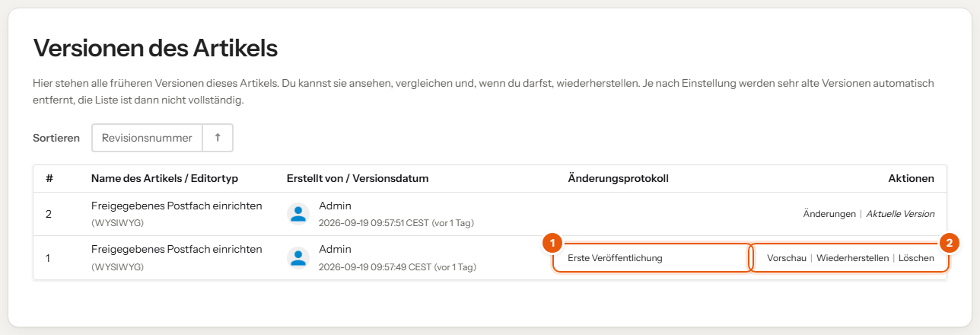The width and height of the screenshot is (980, 335).
Task: Click the 'Versionen des Artikels' heading
Action: (155, 49)
